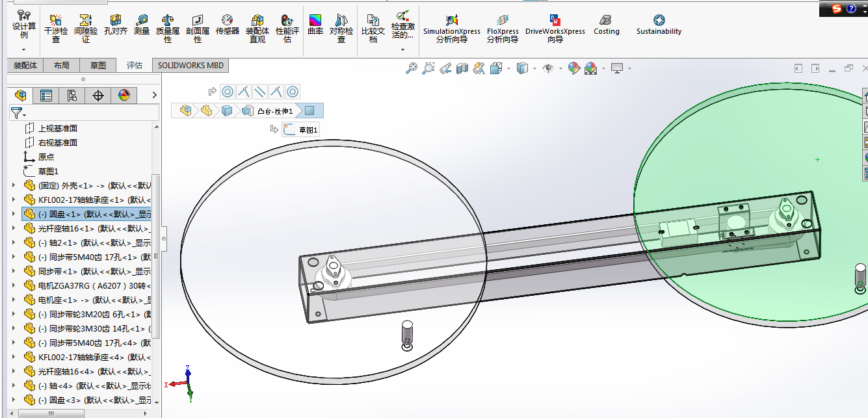Launch SimulationXpress analysis wizard
Image resolution: width=868 pixels, height=418 pixels.
452,29
